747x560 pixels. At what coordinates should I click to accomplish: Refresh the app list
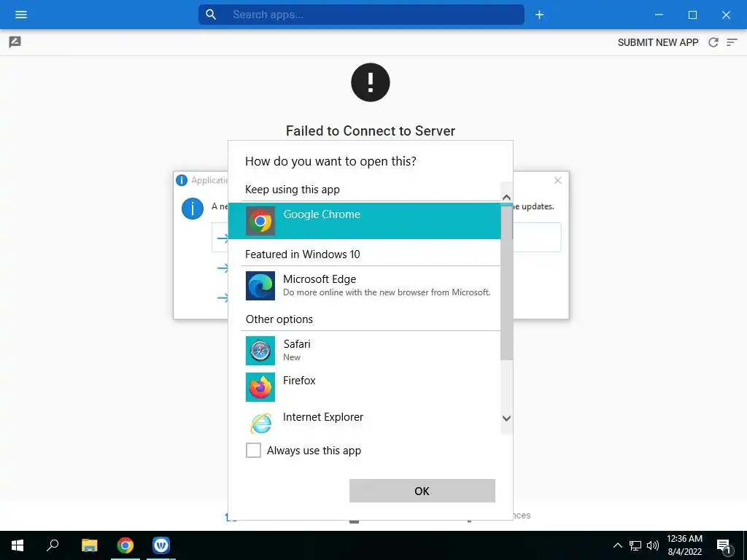pyautogui.click(x=713, y=42)
